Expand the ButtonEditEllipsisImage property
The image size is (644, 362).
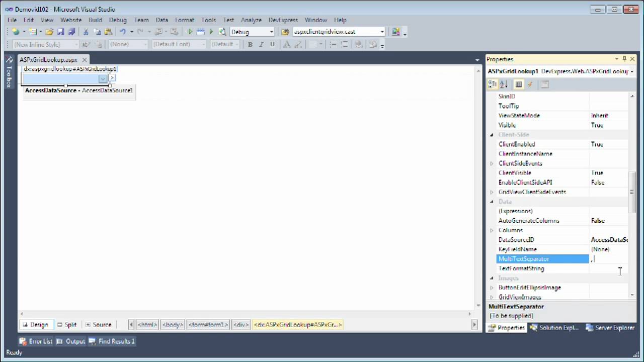pyautogui.click(x=492, y=288)
